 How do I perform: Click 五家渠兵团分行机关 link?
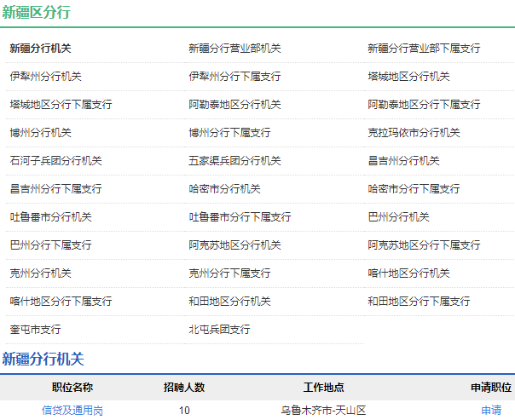click(x=234, y=161)
